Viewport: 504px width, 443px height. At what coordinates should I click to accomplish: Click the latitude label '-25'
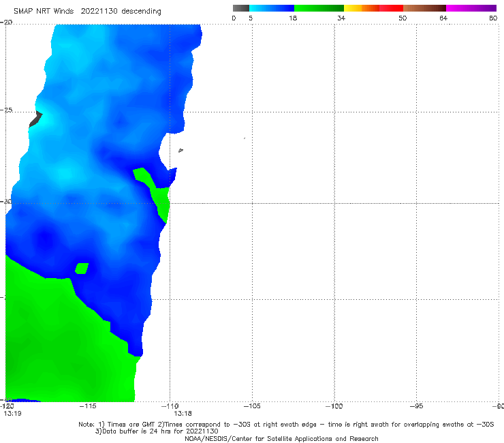[6, 110]
